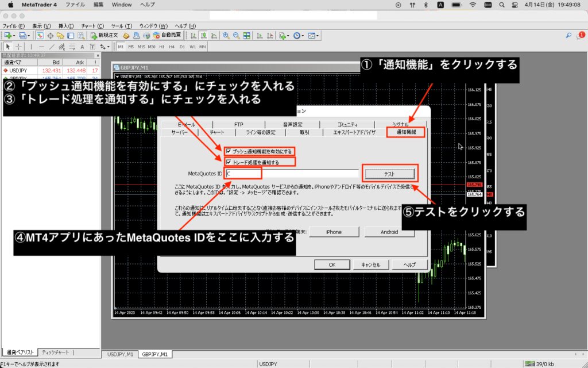Switch chart to bar chart style

click(x=194, y=36)
